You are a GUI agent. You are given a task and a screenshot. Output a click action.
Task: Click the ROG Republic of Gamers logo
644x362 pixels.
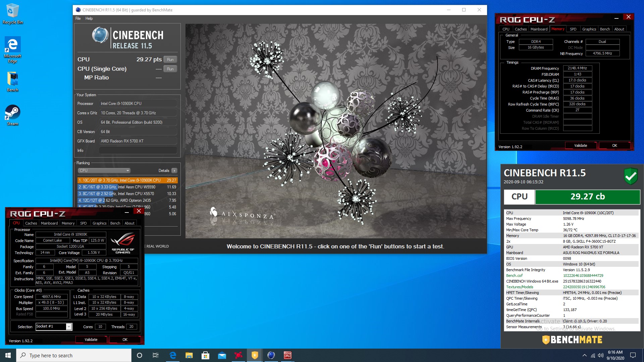point(123,243)
